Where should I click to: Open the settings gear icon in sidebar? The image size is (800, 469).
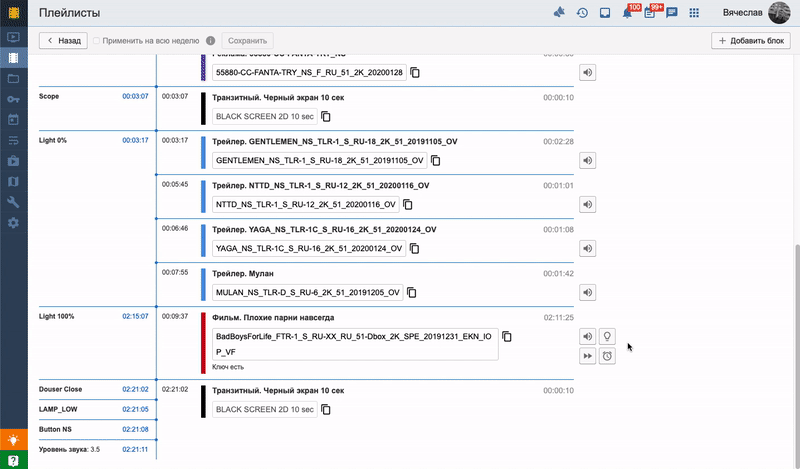14,223
